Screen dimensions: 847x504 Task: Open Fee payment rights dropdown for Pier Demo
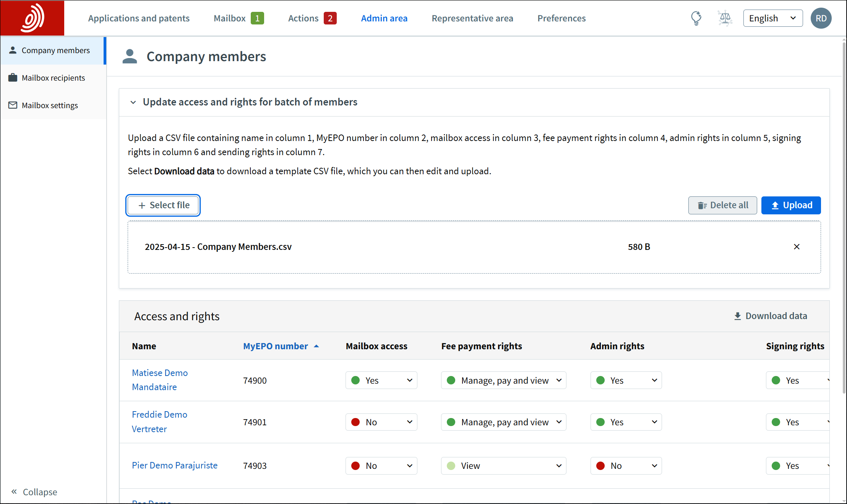[x=503, y=466]
